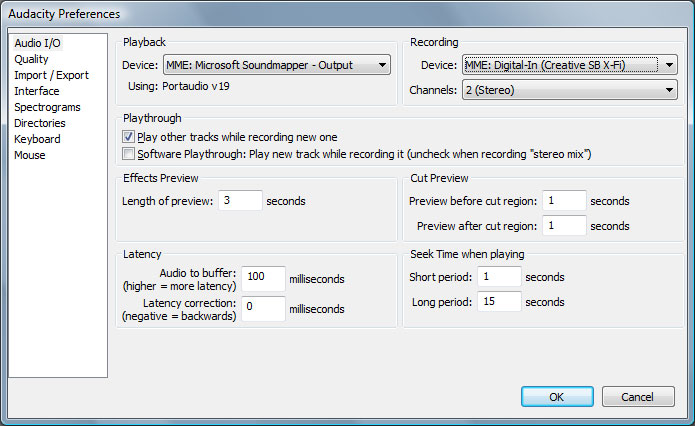
Task: Click the Latency correction input
Action: 263,309
